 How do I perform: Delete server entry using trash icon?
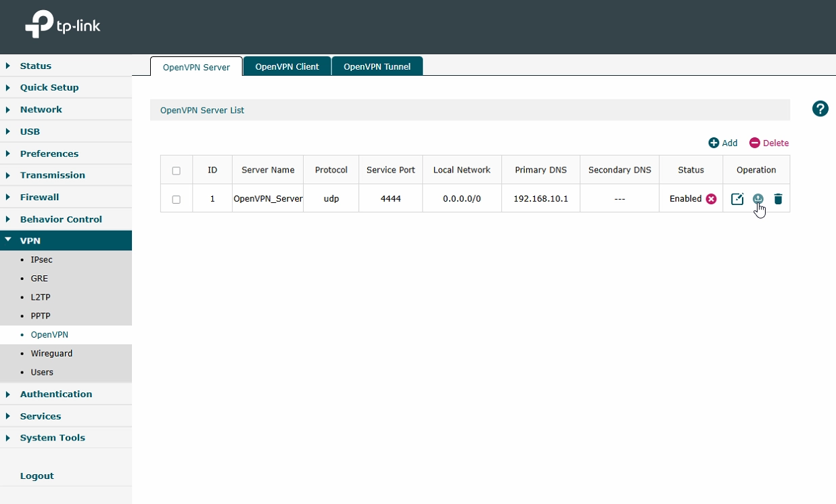pos(778,199)
